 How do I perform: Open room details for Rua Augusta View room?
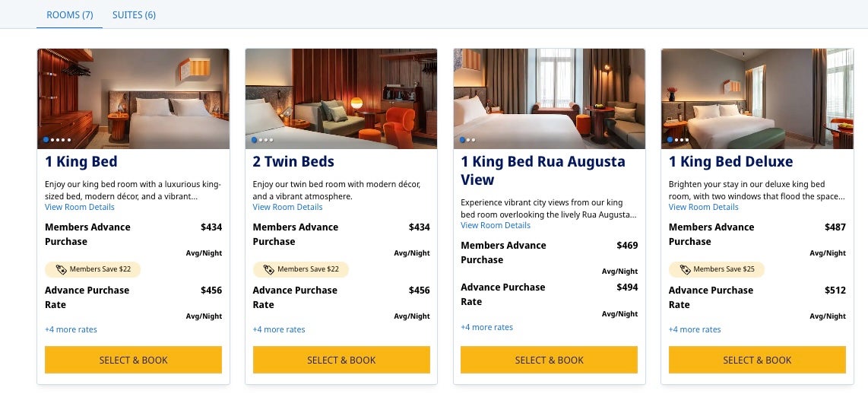pyautogui.click(x=496, y=225)
